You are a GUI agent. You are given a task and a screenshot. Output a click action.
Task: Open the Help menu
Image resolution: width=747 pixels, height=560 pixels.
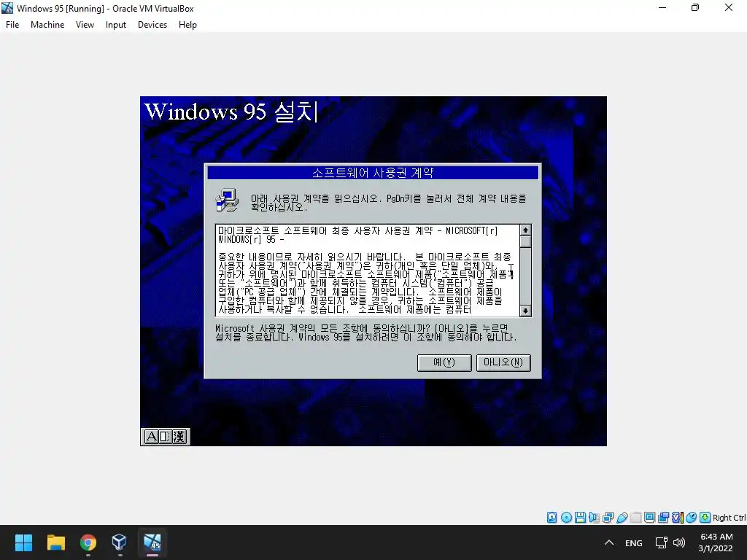pos(187,25)
